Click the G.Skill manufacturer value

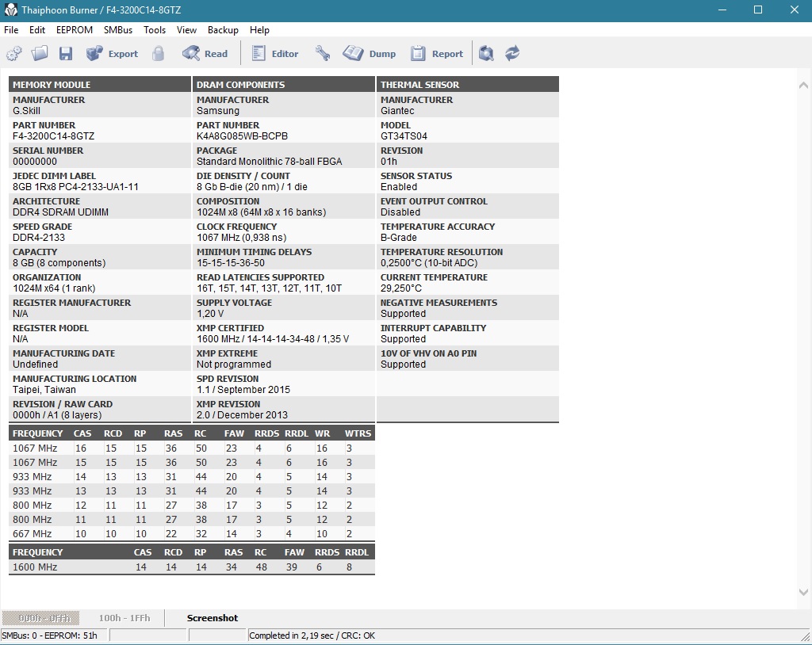26,111
